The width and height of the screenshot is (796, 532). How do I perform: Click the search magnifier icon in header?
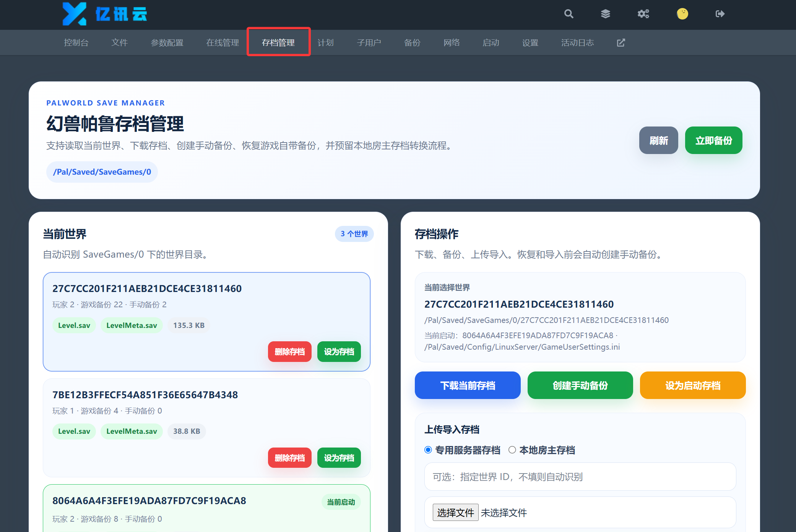point(569,14)
